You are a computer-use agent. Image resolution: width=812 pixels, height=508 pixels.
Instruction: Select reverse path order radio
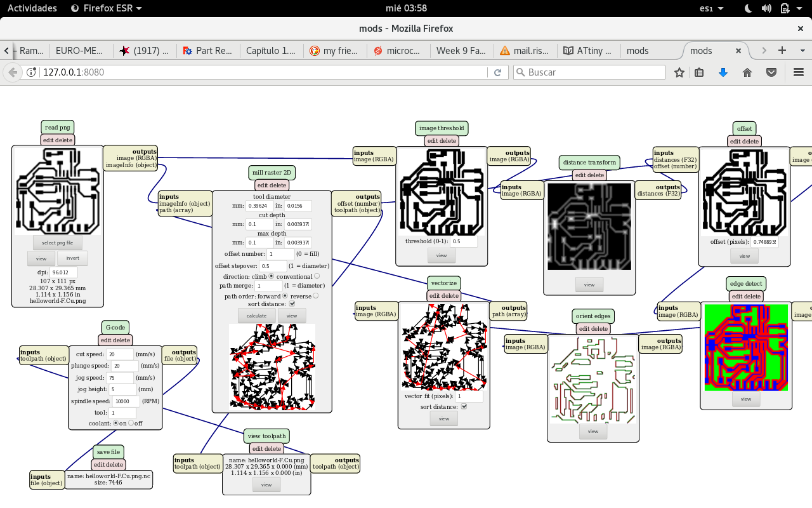(x=315, y=296)
